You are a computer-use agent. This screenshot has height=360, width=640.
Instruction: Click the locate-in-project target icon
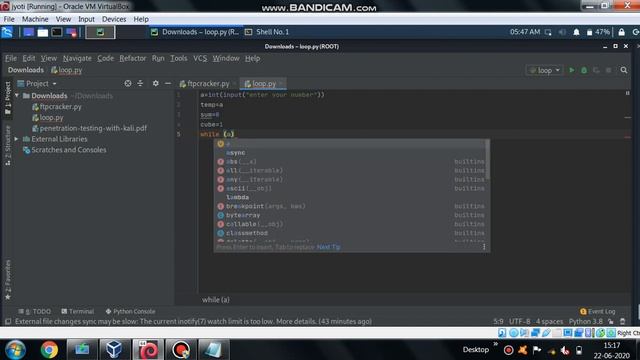(128, 83)
